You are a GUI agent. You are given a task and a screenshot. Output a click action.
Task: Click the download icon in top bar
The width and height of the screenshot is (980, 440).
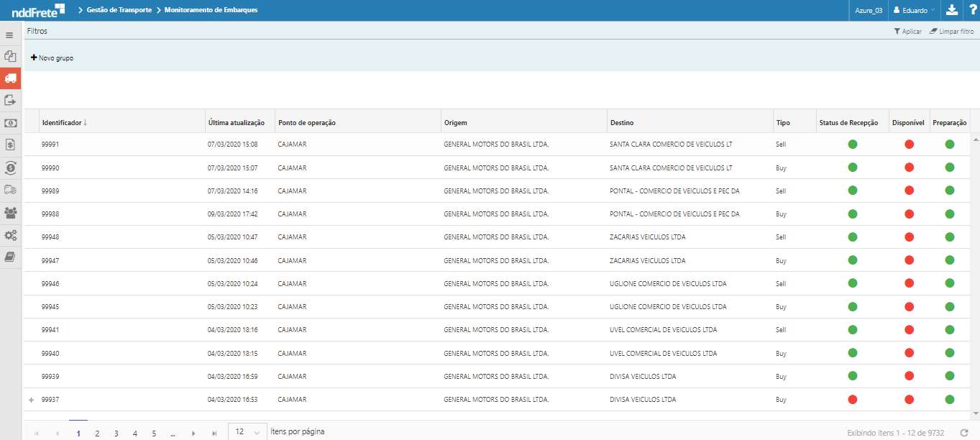click(x=952, y=10)
